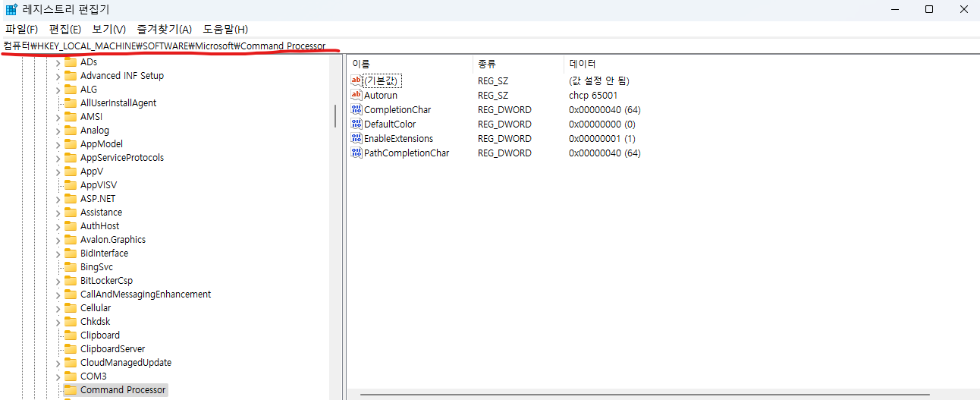Image resolution: width=980 pixels, height=400 pixels.
Task: Expand the Cellular tree node
Action: click(x=58, y=308)
